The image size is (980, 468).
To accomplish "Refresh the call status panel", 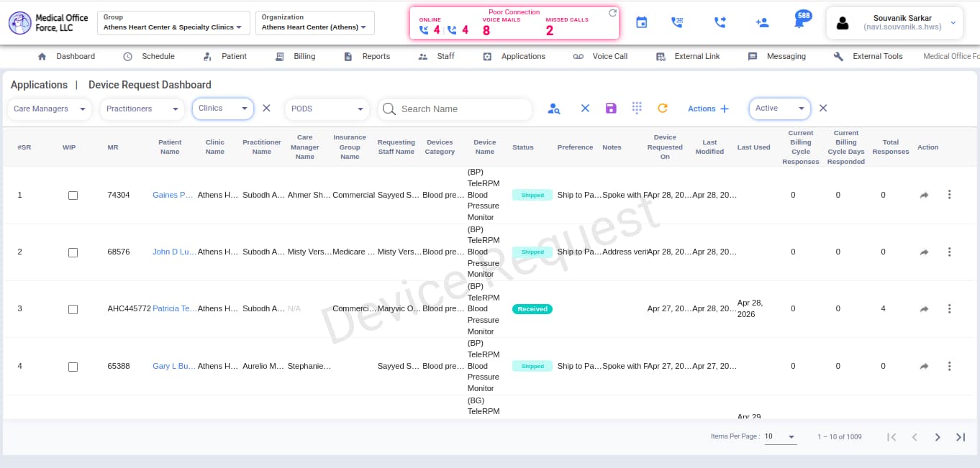I will click(x=612, y=12).
